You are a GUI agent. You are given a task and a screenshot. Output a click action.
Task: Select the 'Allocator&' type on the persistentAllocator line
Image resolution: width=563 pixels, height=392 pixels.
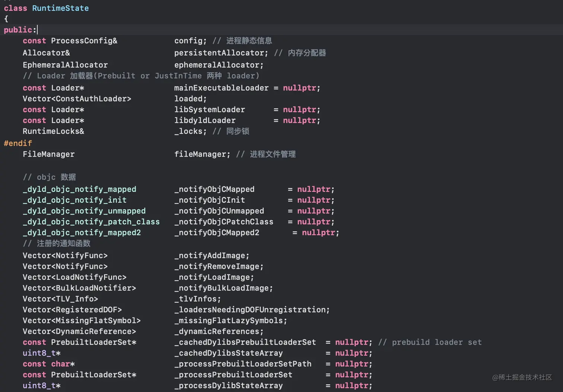pos(46,53)
